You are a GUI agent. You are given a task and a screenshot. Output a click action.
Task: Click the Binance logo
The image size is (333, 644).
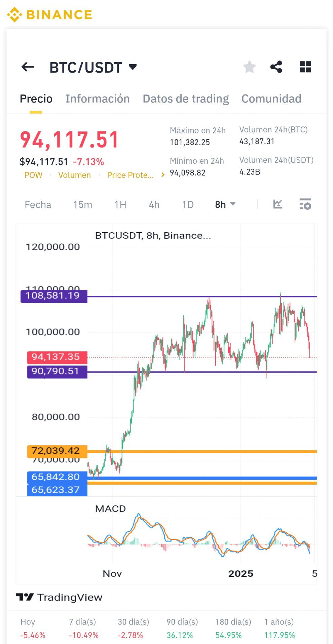coord(49,14)
